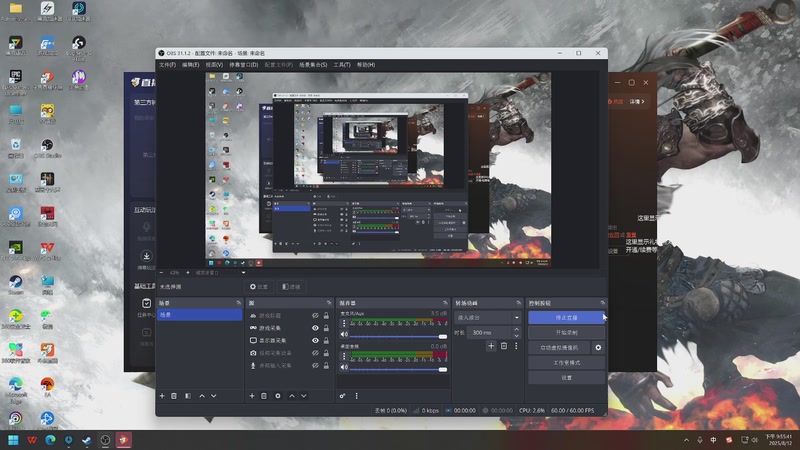Image resolution: width=800 pixels, height=450 pixels.
Task: Open OBS Studio desktop shortcut
Action: [x=47, y=148]
